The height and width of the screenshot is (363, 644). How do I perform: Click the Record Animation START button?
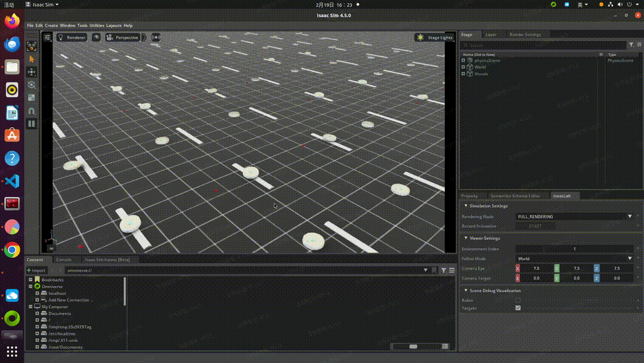(x=535, y=226)
